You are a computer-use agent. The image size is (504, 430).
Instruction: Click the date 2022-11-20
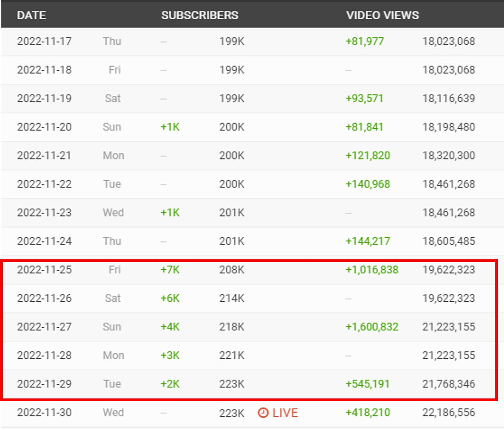pos(44,127)
